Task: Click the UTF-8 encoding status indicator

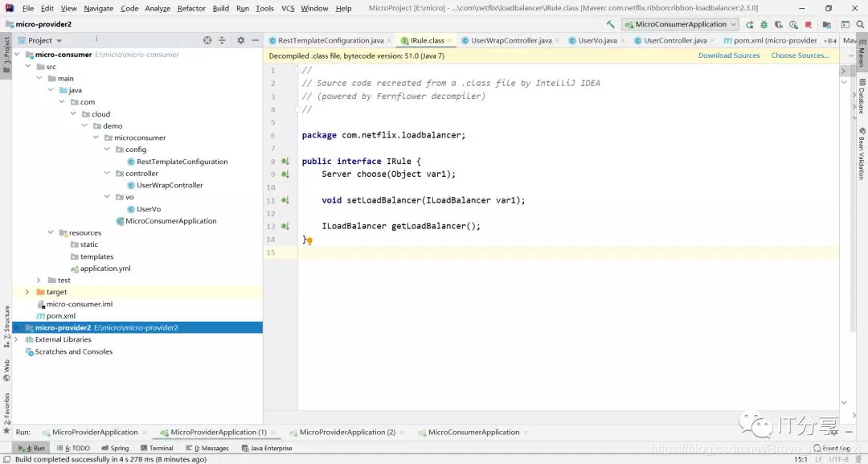Action: point(838,459)
